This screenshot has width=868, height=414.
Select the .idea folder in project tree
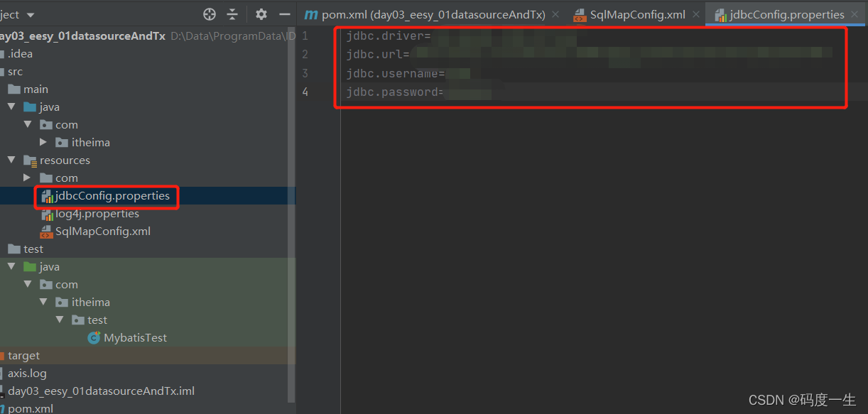tap(20, 53)
